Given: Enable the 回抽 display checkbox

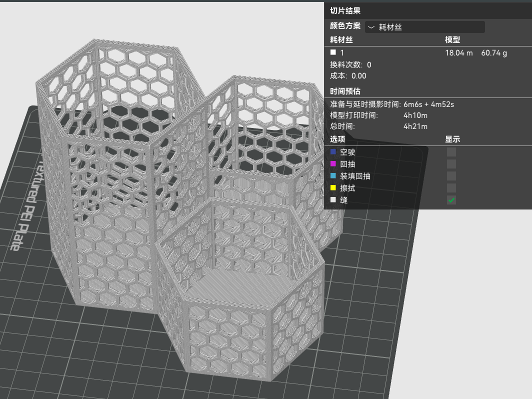Looking at the screenshot, I should click(451, 164).
